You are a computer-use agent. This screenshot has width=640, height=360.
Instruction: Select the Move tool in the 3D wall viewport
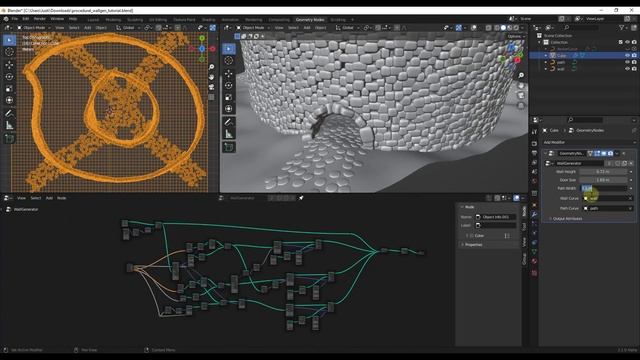[229, 73]
